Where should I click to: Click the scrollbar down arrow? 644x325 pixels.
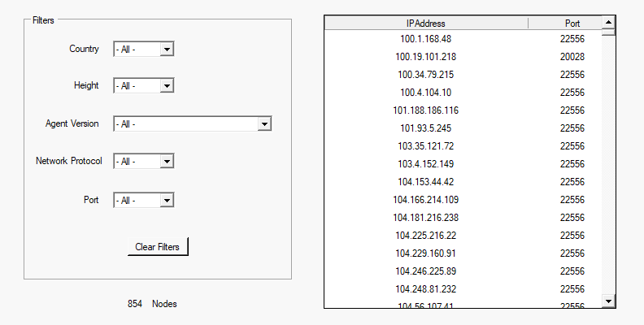pyautogui.click(x=607, y=301)
